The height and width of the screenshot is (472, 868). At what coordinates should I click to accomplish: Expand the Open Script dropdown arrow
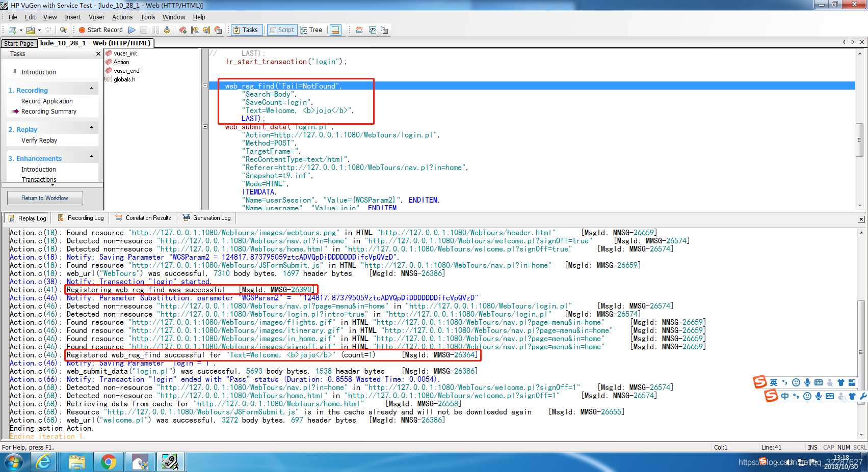pos(39,30)
